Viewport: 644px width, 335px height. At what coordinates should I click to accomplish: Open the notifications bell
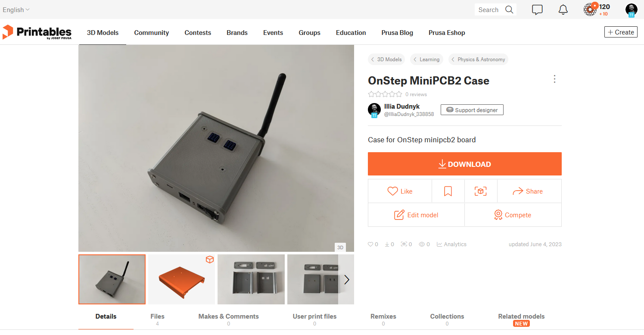563,9
